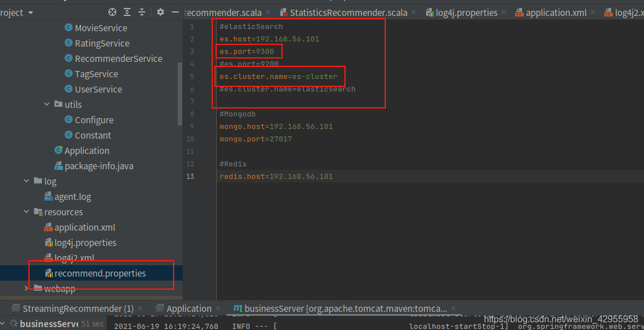Click the es.host=192.168.56.101 line

click(270, 39)
